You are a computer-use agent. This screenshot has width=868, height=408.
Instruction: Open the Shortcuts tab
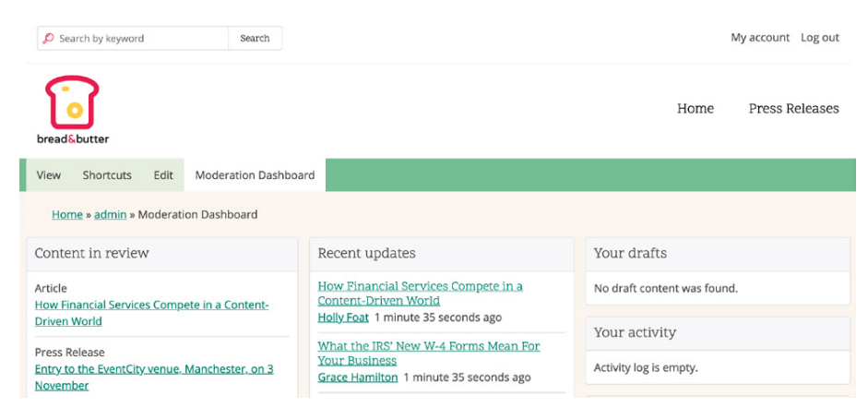pos(107,175)
